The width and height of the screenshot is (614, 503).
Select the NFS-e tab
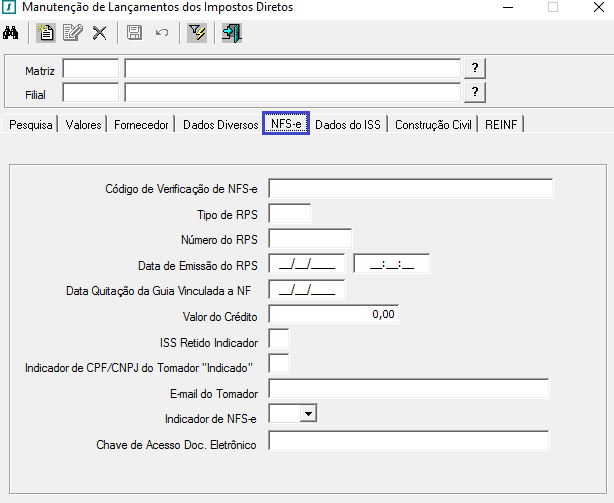[286, 124]
